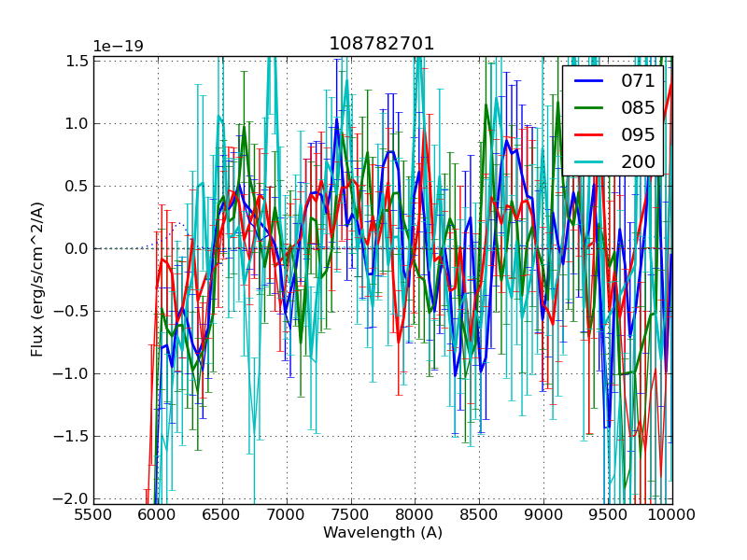This screenshot has height=560, width=747.
Task: Click the 1.5 y-axis tick label
Action: 78,62
